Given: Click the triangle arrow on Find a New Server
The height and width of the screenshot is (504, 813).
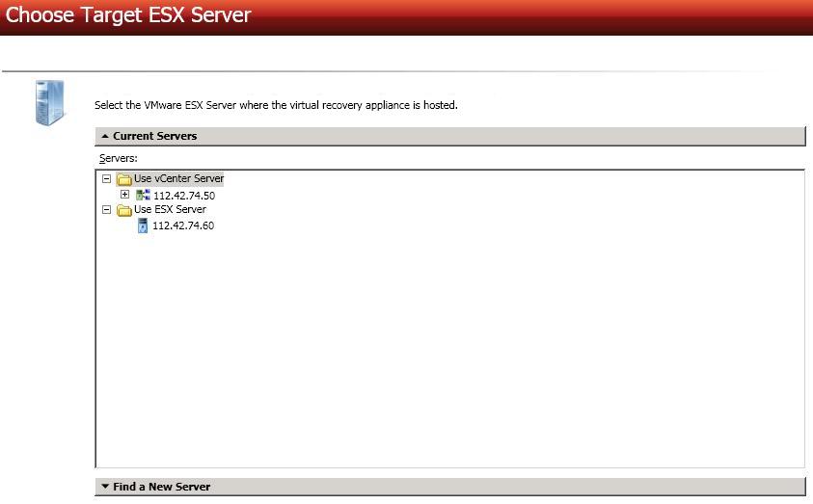Looking at the screenshot, I should (x=105, y=488).
